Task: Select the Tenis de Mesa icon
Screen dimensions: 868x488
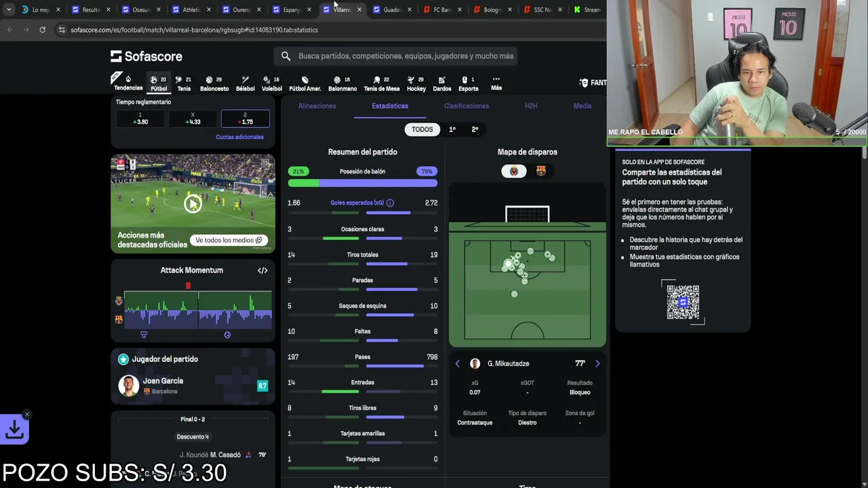Action: (x=382, y=83)
